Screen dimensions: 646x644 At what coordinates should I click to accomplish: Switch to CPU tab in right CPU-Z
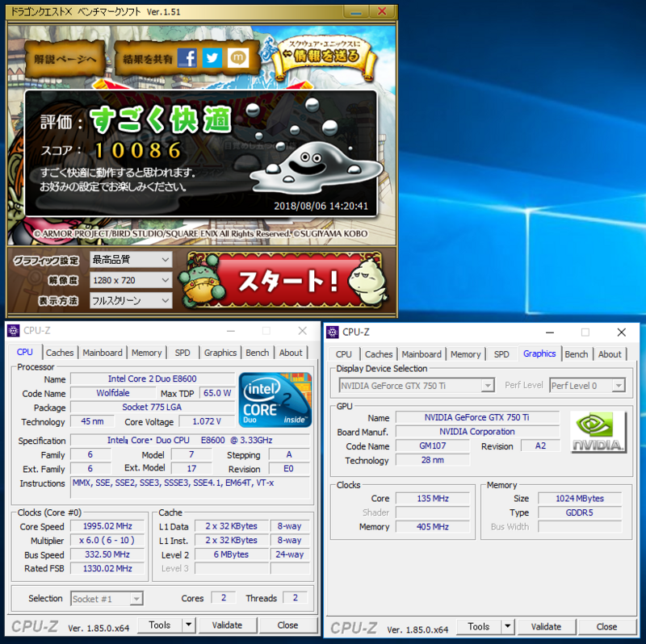pos(344,354)
